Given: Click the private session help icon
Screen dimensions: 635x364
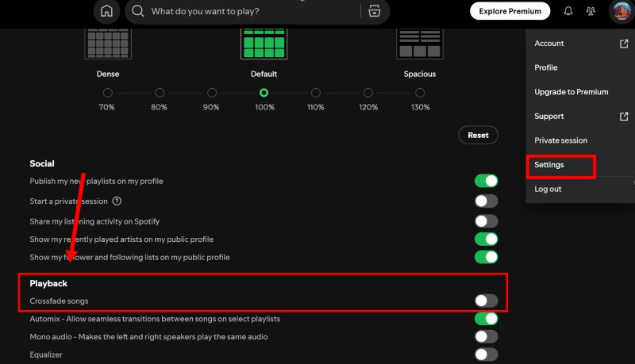Looking at the screenshot, I should (117, 201).
